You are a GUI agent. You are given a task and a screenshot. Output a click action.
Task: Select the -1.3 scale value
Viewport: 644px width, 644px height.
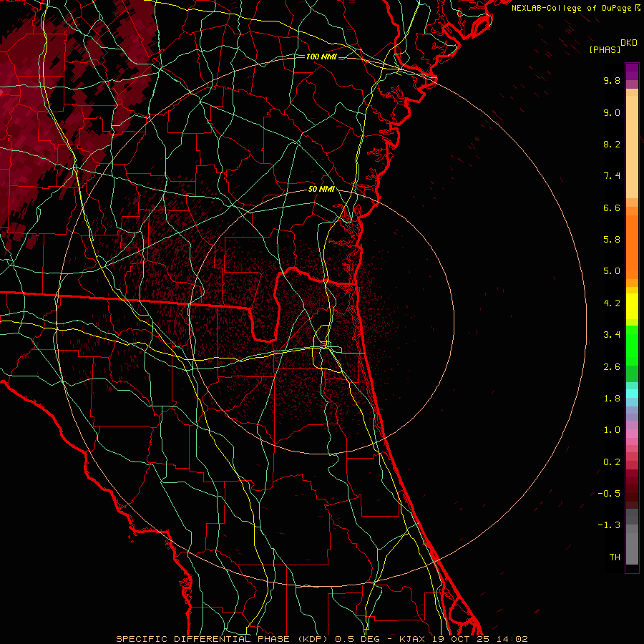[x=609, y=525]
